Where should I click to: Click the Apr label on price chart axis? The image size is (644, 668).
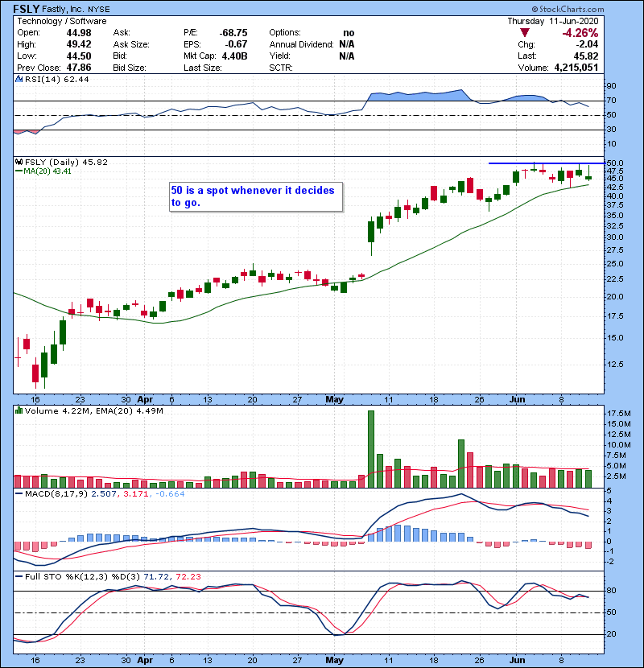[x=145, y=399]
